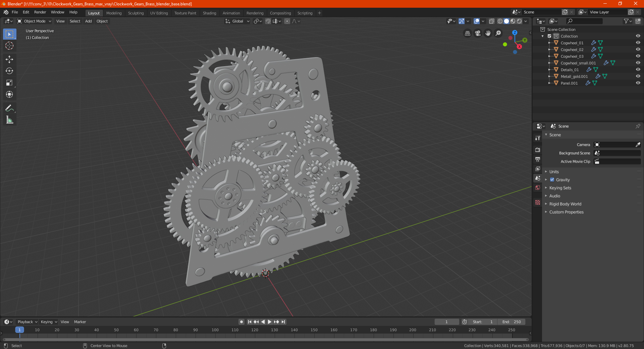Switch to orthographic view with grid icon
The height and width of the screenshot is (349, 644).
click(x=467, y=33)
